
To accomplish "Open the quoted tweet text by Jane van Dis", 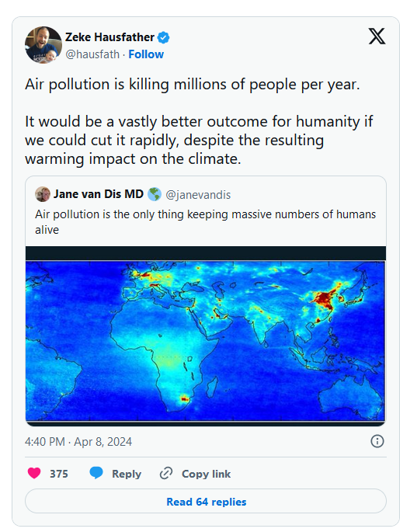I will pyautogui.click(x=206, y=222).
